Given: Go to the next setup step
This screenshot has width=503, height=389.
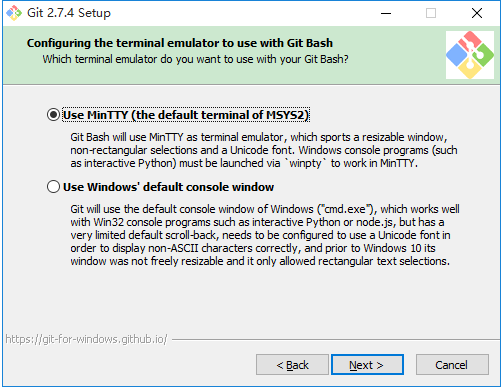Looking at the screenshot, I should coord(367,365).
